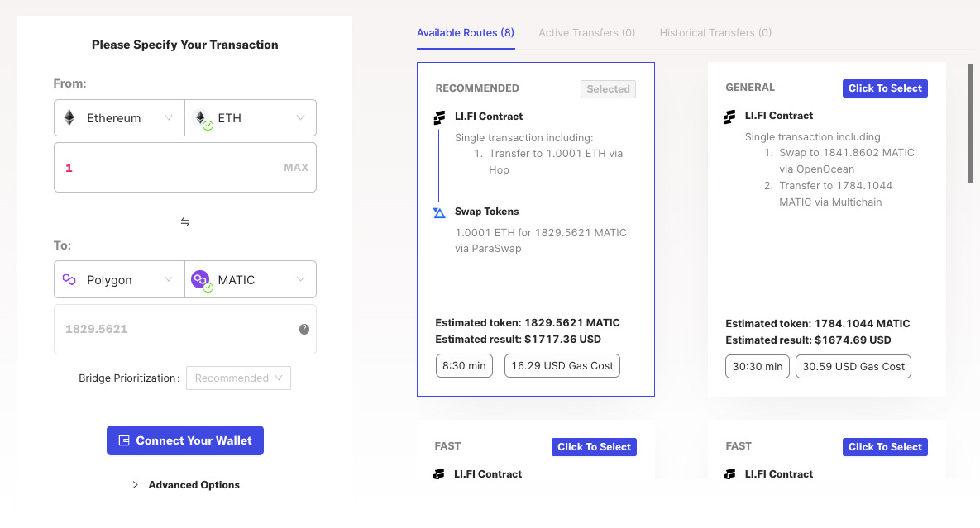This screenshot has width=980, height=528.
Task: Switch to Available Routes (8) tab
Action: pos(466,32)
